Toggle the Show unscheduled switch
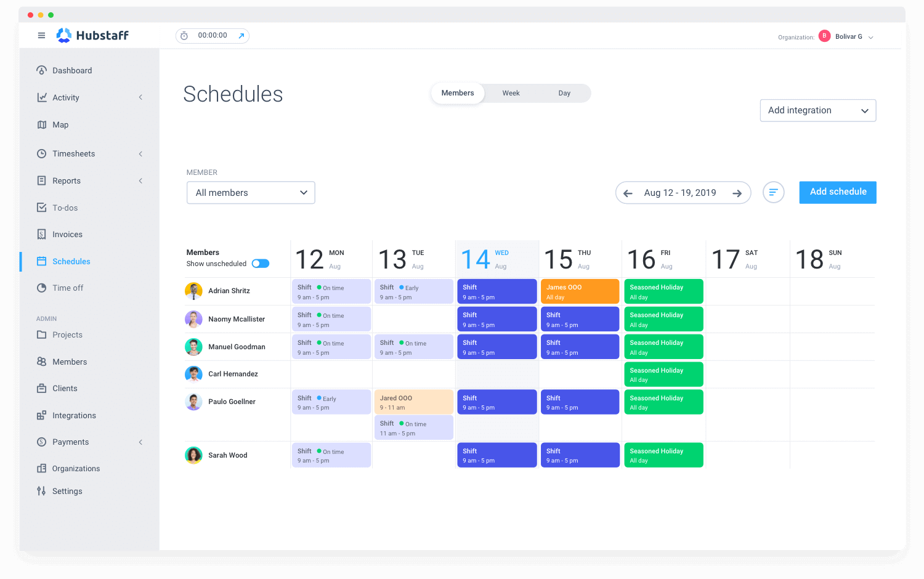The width and height of the screenshot is (924, 579). 261,263
